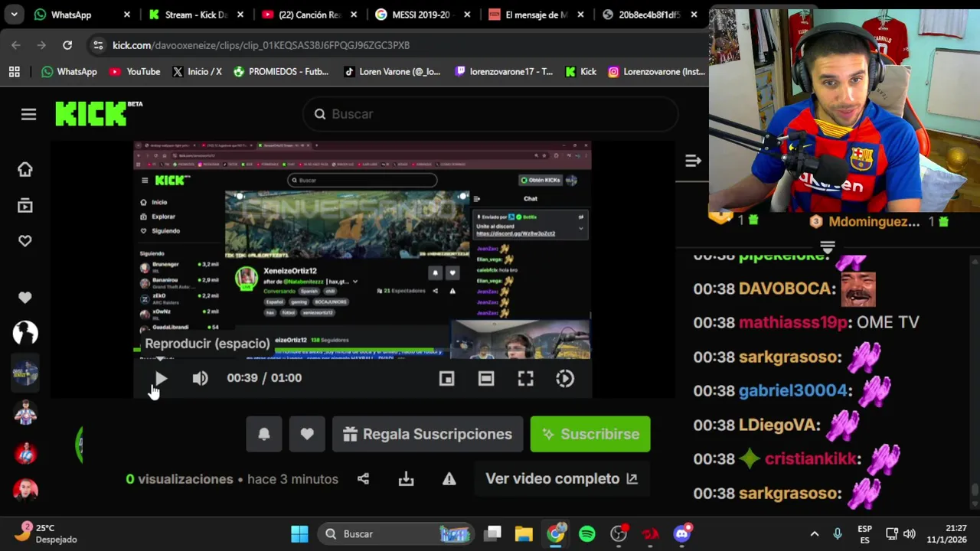The width and height of the screenshot is (980, 551).
Task: Focus the Kick Buscar search field
Action: [490, 114]
